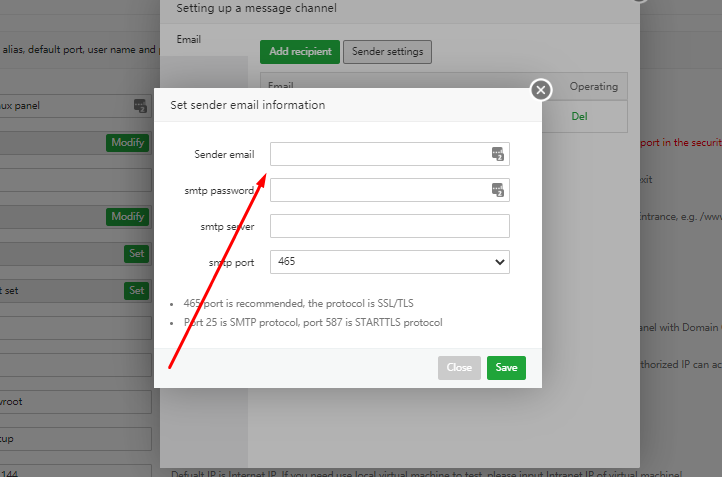Click 'Set sender email information' dialog title

point(248,105)
